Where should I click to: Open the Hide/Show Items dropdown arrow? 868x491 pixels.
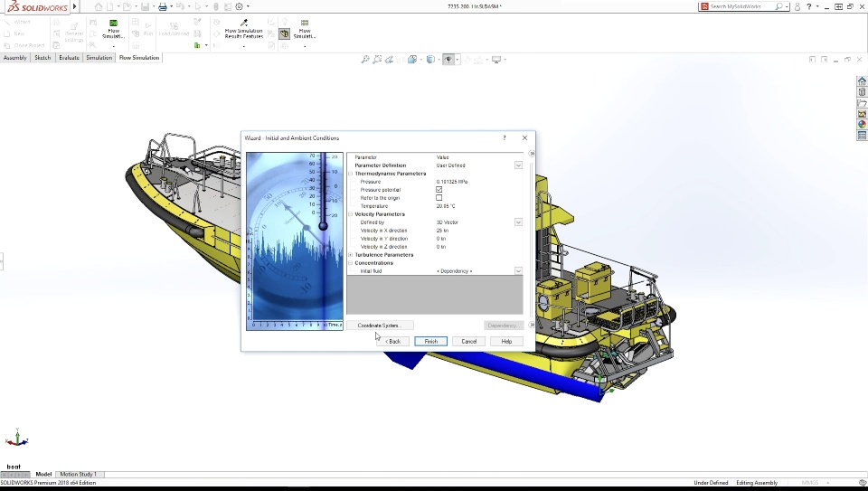(457, 60)
